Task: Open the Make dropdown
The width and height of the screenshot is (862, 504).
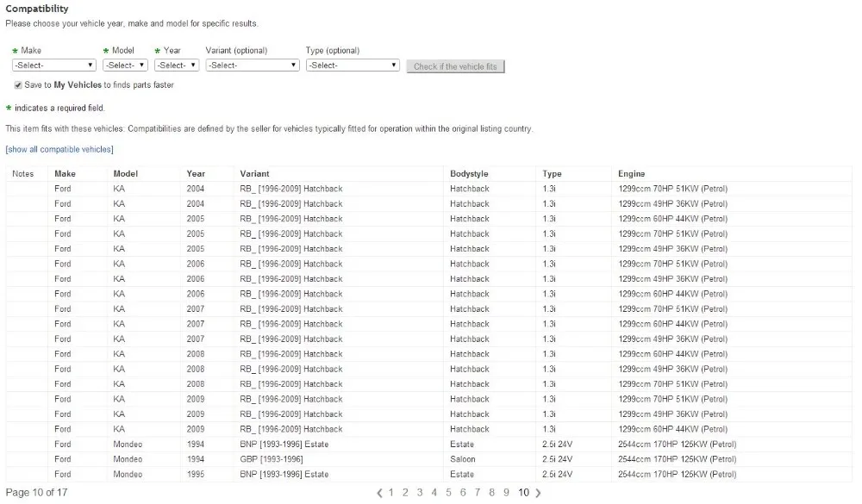Action: click(x=53, y=65)
